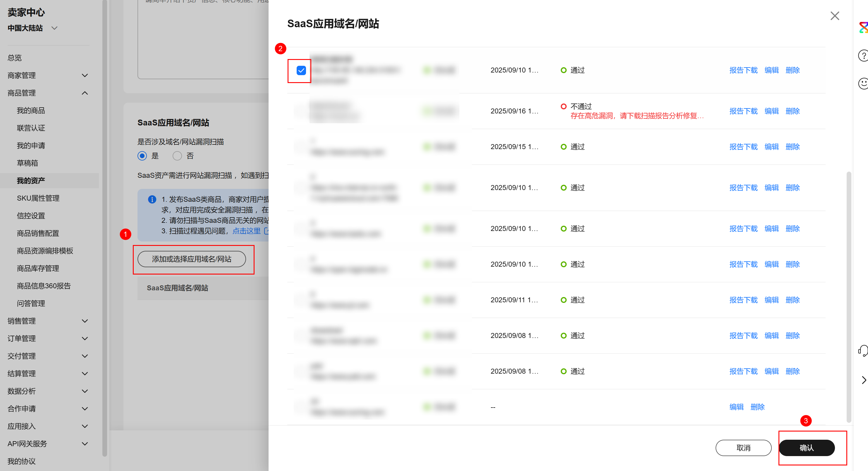Screen dimensions: 868x471
Task: Click the 确认 button
Action: [806, 447]
